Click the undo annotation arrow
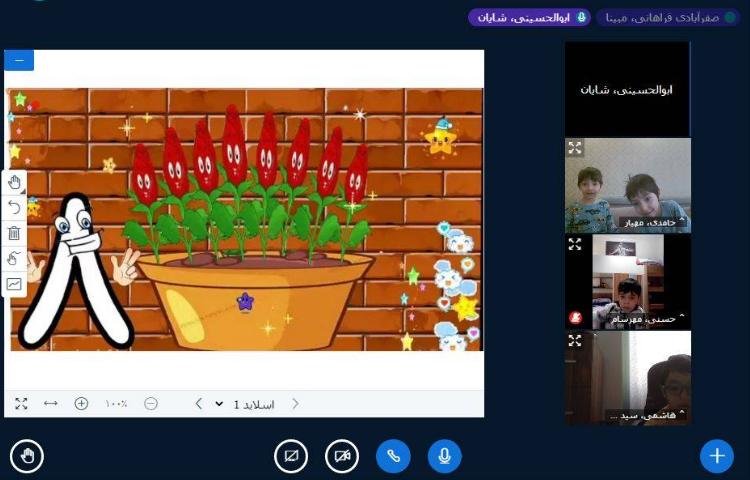This screenshot has width=750, height=480. 14,207
